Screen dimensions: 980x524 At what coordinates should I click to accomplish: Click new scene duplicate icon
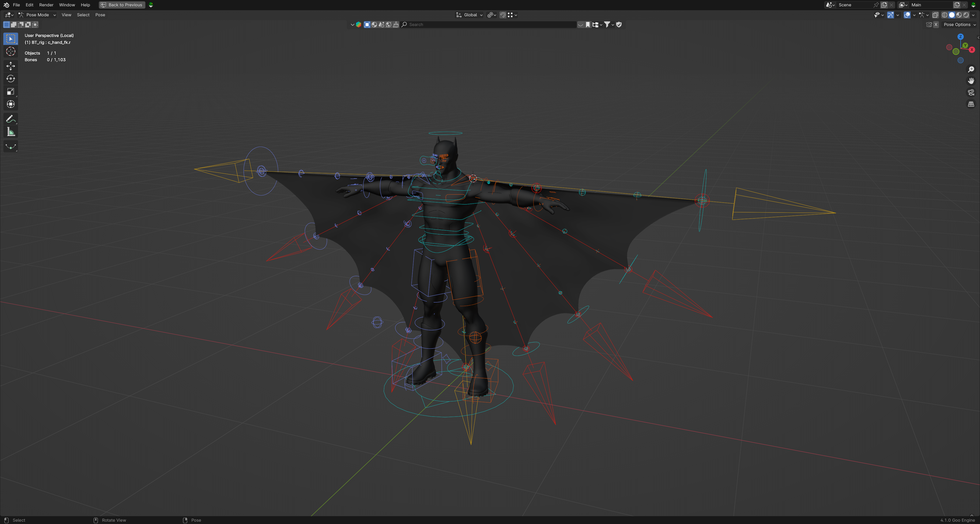click(884, 5)
